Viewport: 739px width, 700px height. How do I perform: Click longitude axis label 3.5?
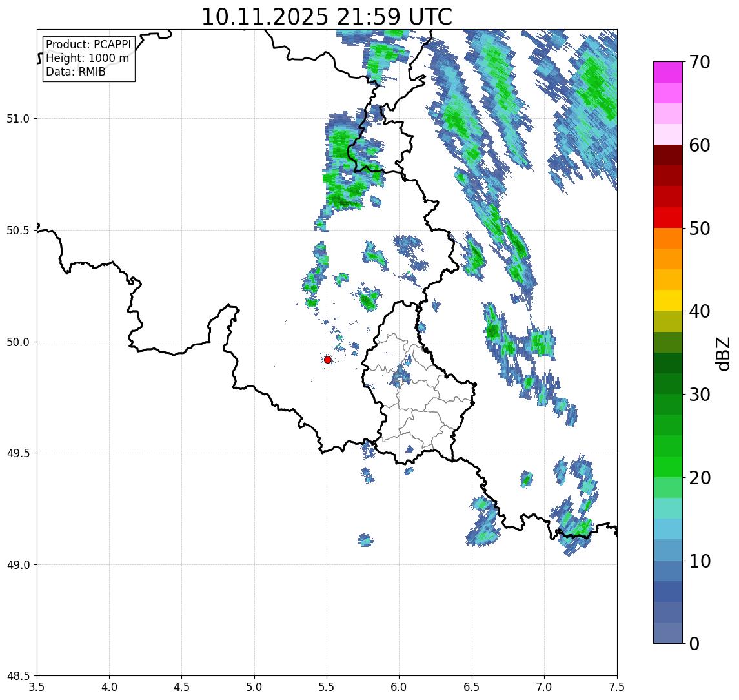pos(37,687)
